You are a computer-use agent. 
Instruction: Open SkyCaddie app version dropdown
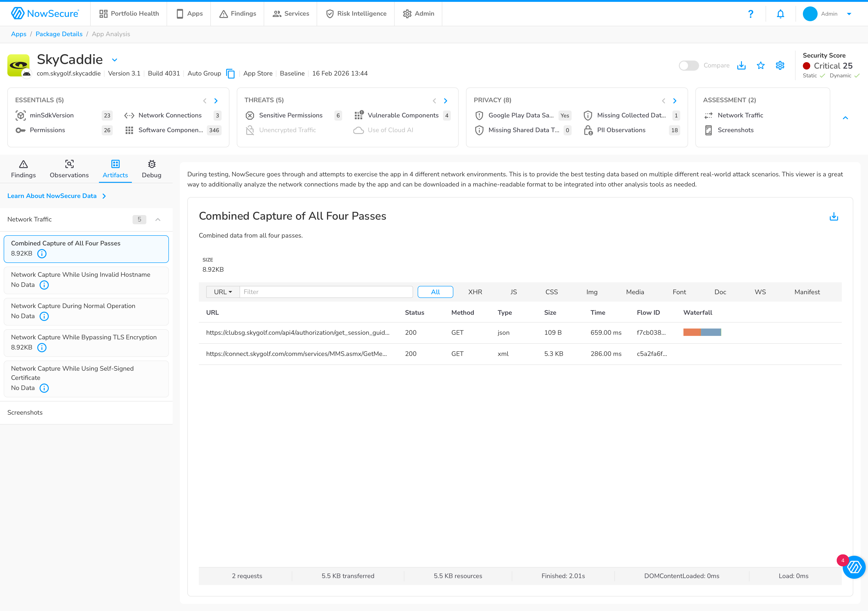tap(115, 60)
